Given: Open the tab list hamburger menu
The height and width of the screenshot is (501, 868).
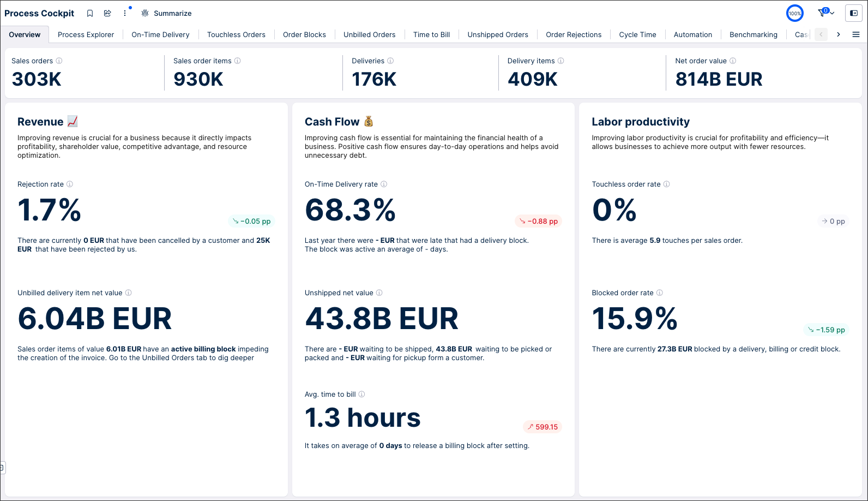Looking at the screenshot, I should (x=856, y=34).
